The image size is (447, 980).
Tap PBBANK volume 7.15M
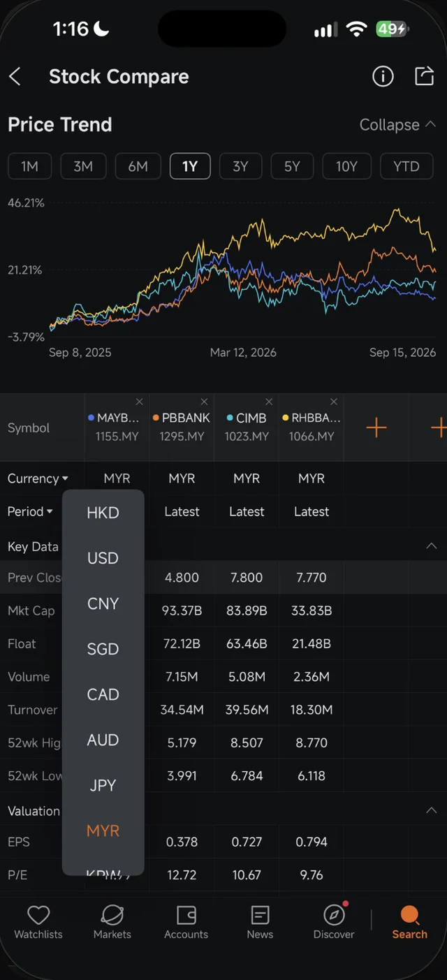click(182, 677)
